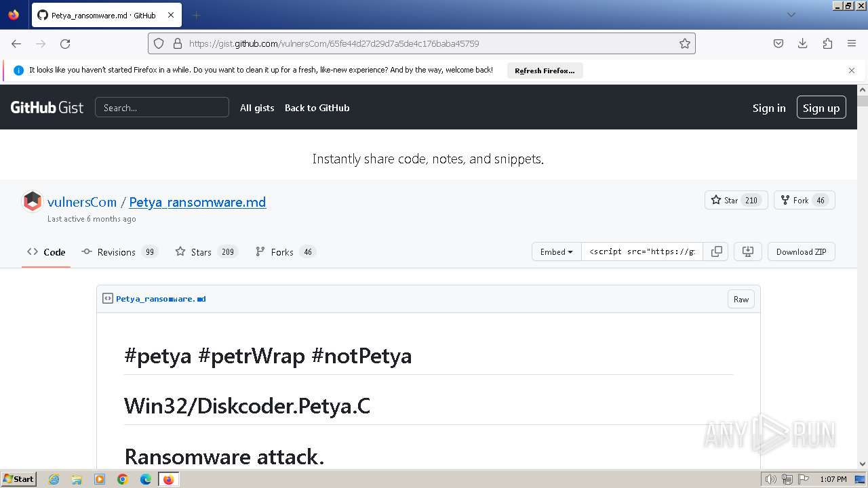
Task: Switch to the Revisions tab
Action: tap(119, 251)
